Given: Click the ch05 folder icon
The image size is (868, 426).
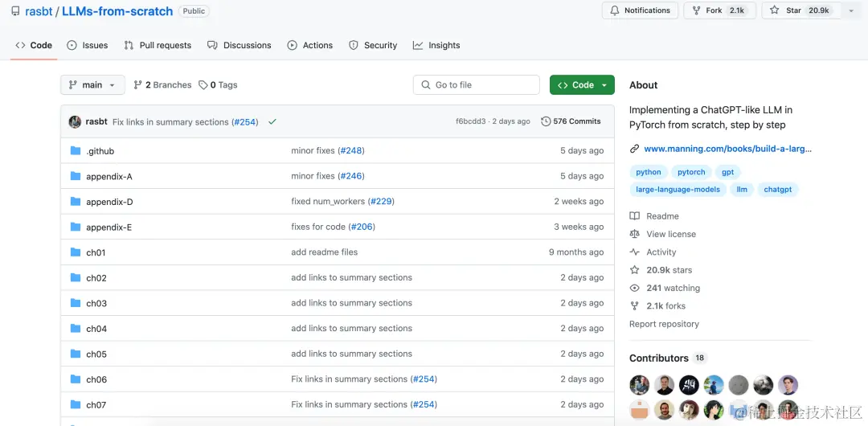Looking at the screenshot, I should pyautogui.click(x=76, y=354).
